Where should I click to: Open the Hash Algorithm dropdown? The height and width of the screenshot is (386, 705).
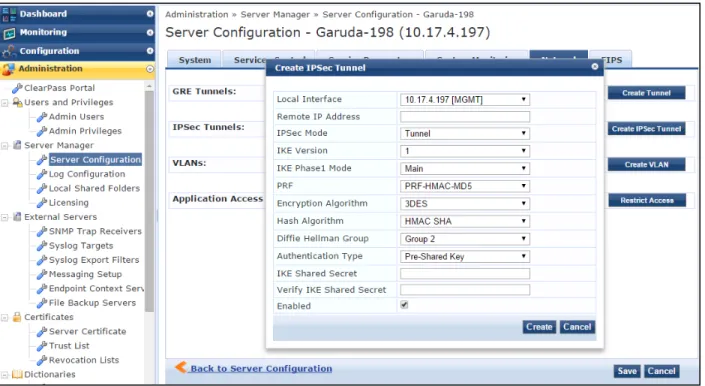pyautogui.click(x=465, y=221)
